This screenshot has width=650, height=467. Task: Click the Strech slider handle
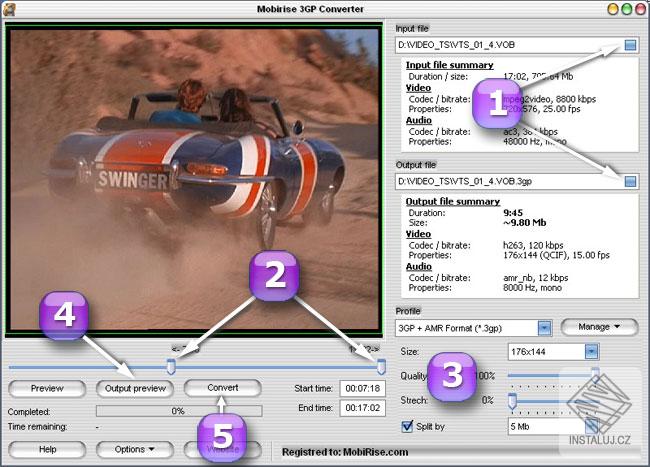point(512,401)
